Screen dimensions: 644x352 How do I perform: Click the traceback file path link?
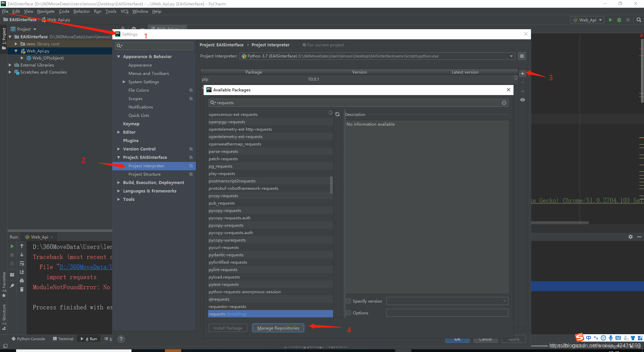pyautogui.click(x=86, y=267)
